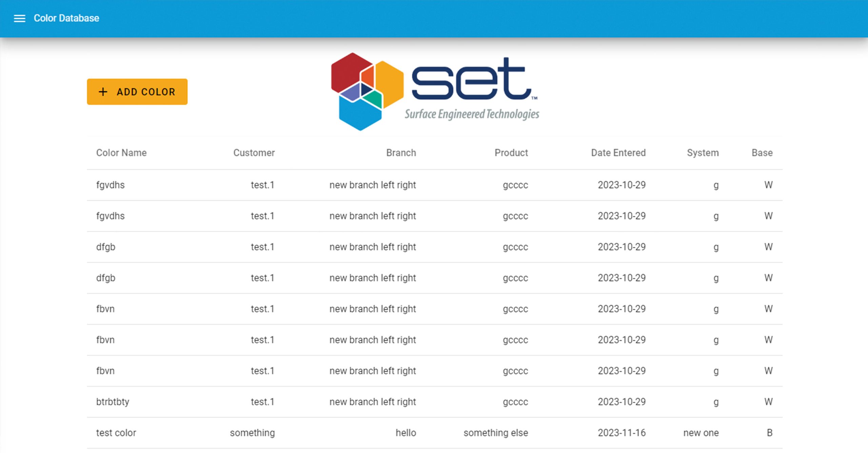Open the test color row
This screenshot has height=453, width=868.
point(116,433)
